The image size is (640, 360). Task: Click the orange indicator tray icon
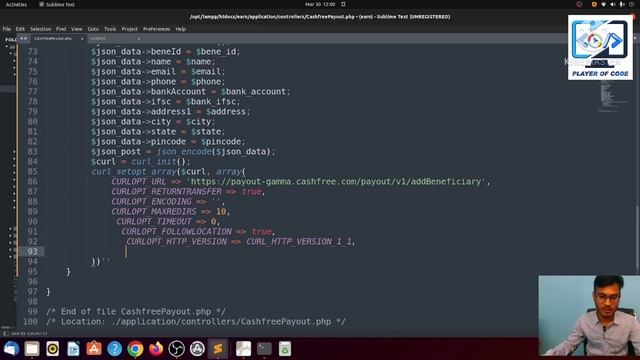pos(594,4)
